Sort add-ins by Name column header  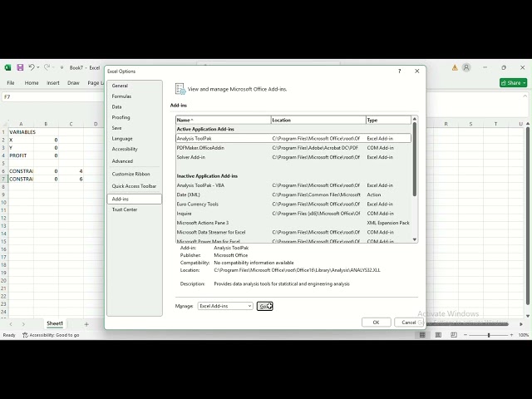click(224, 120)
